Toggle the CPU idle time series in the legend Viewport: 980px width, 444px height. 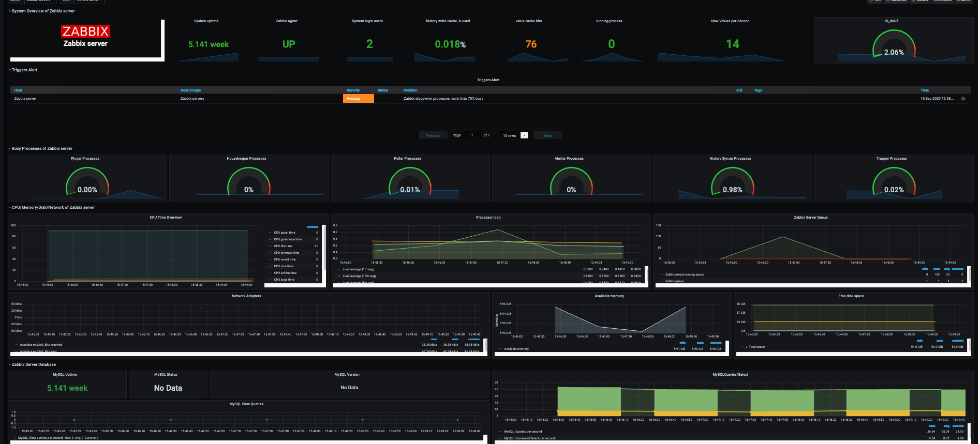tap(283, 246)
